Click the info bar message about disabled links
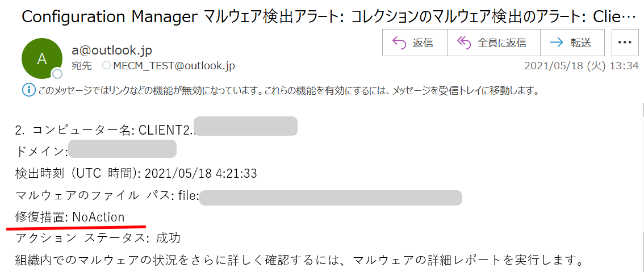Image resolution: width=644 pixels, height=272 pixels. point(288,90)
